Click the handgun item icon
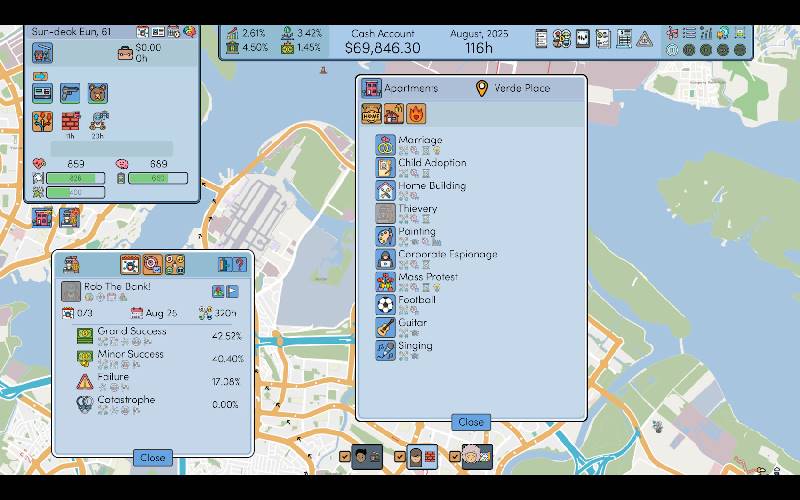 click(70, 94)
